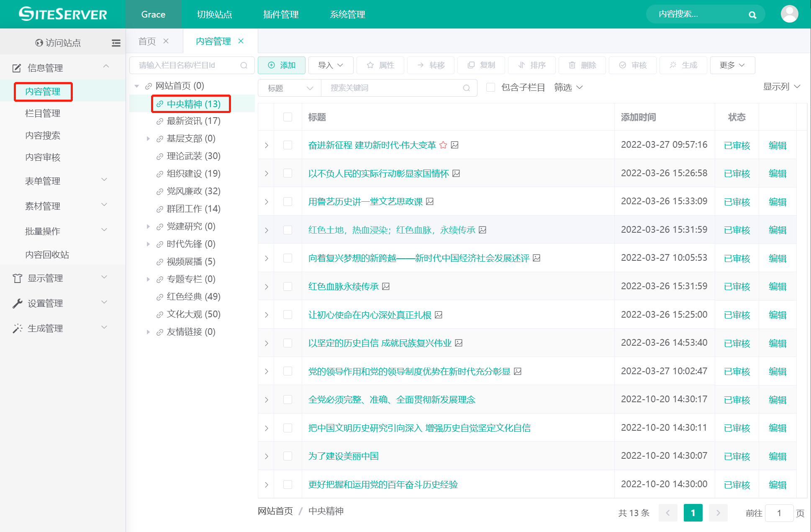Click the page number input near 前往
This screenshot has width=811, height=532.
(779, 513)
